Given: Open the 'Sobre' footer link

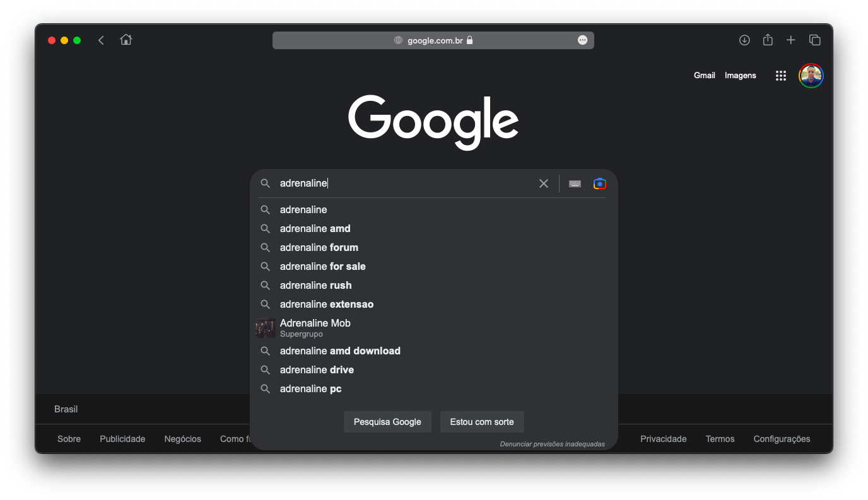Looking at the screenshot, I should point(69,439).
